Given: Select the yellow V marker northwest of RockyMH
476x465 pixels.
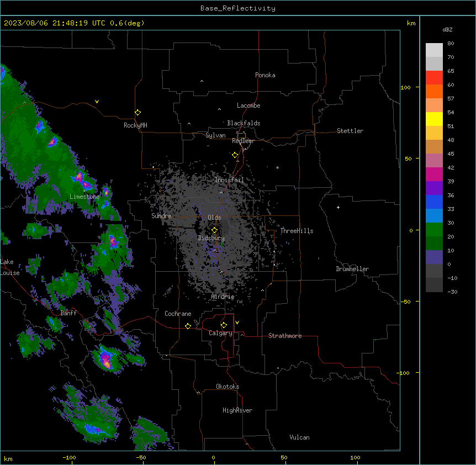Looking at the screenshot, I should (x=97, y=102).
